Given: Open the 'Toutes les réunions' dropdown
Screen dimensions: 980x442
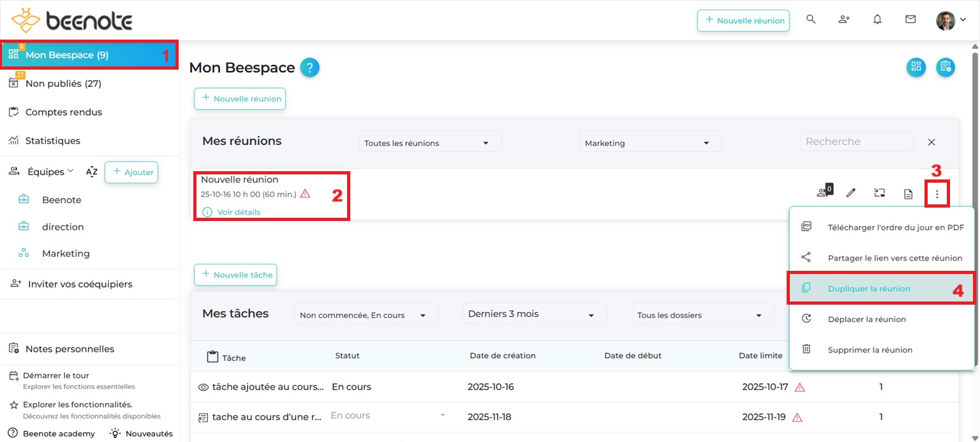Looking at the screenshot, I should point(429,142).
